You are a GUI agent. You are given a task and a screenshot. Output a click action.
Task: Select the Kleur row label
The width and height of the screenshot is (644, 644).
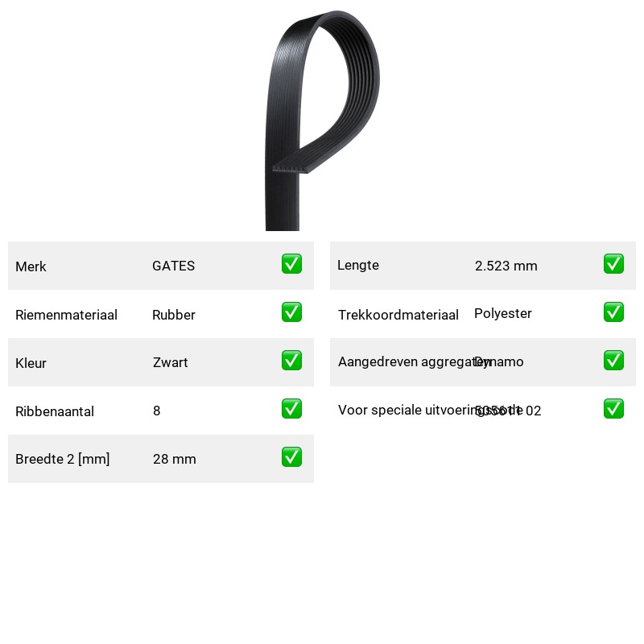(31, 363)
